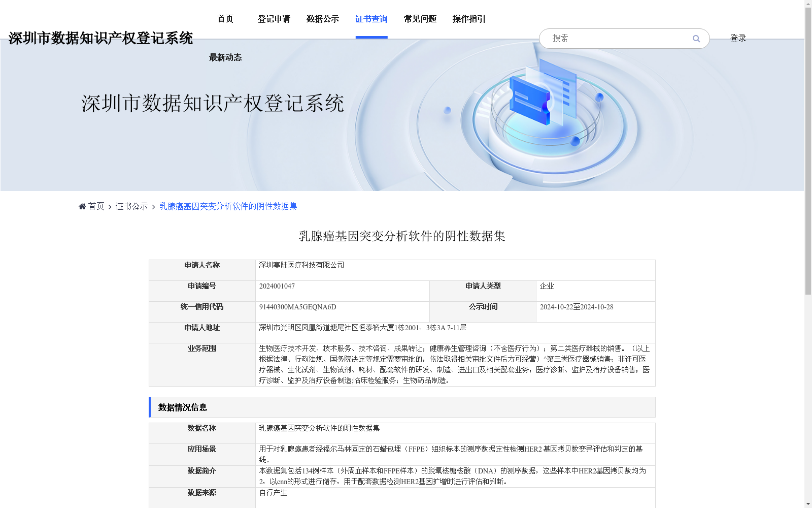The height and width of the screenshot is (508, 812).
Task: Click applicant name 深圳赛陆医疗科技有限公司
Action: pyautogui.click(x=301, y=265)
